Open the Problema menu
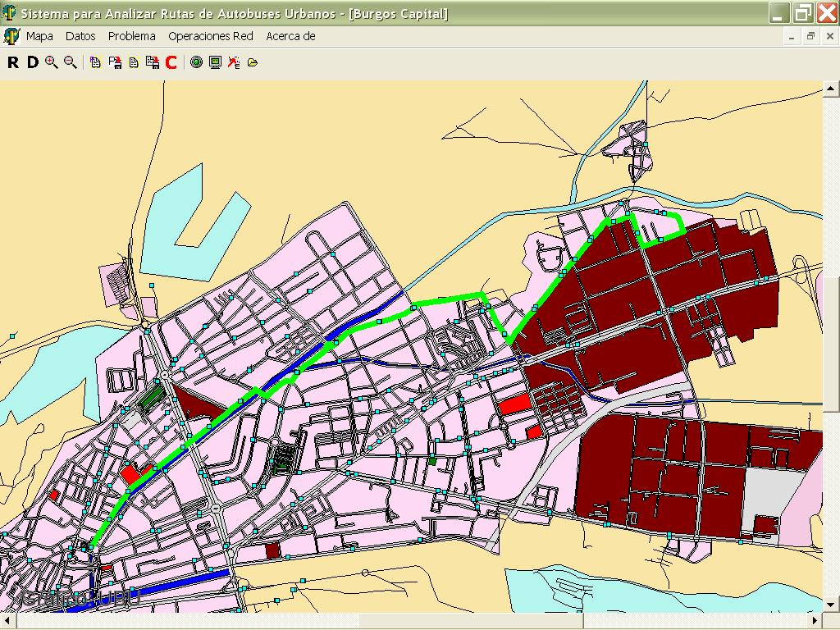The width and height of the screenshot is (840, 630). (131, 36)
